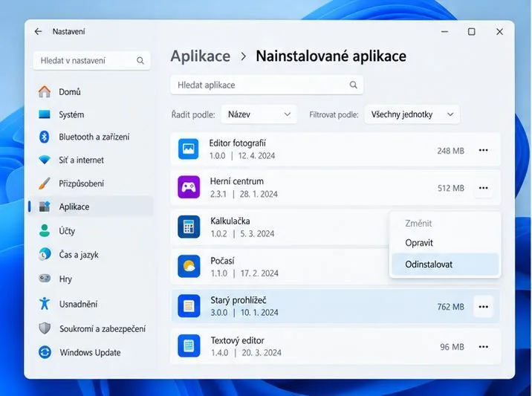532x396 pixels.
Task: Open the Filtrovat podle Všechny jednotky dropdown
Action: 412,114
